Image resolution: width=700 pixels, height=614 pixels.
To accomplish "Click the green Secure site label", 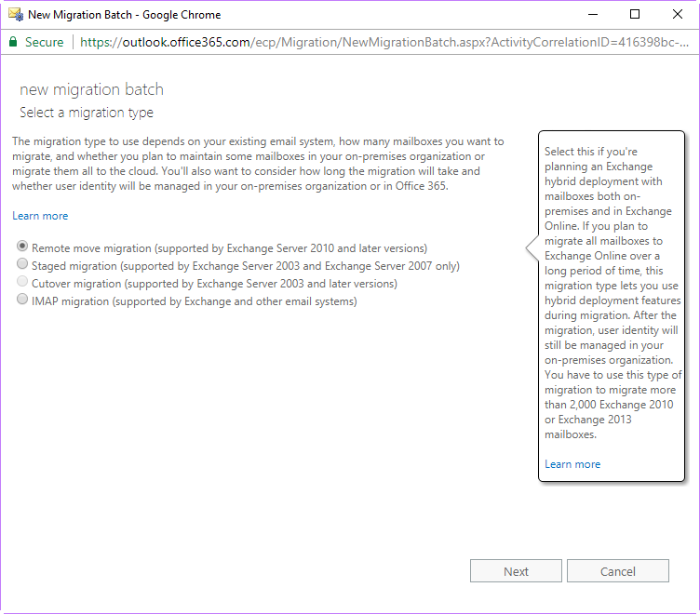I will tap(44, 42).
